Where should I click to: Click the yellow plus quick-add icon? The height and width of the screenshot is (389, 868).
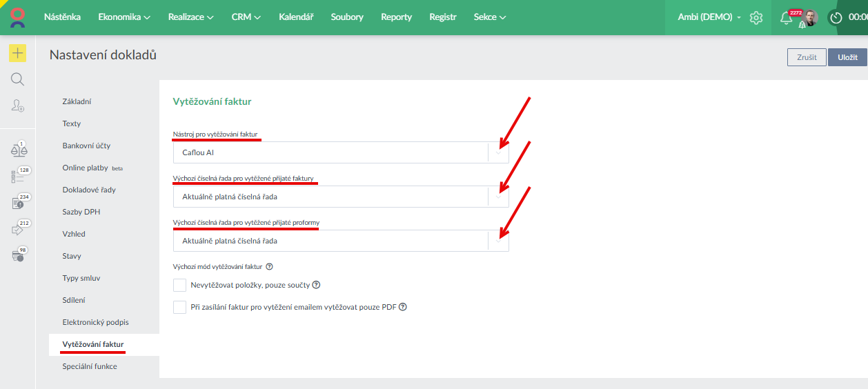pyautogui.click(x=17, y=53)
